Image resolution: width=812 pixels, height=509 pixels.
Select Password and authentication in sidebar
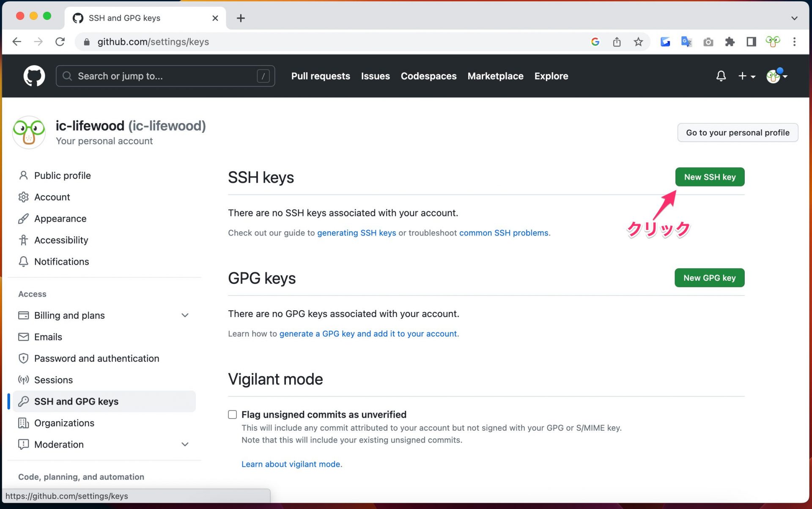click(96, 358)
